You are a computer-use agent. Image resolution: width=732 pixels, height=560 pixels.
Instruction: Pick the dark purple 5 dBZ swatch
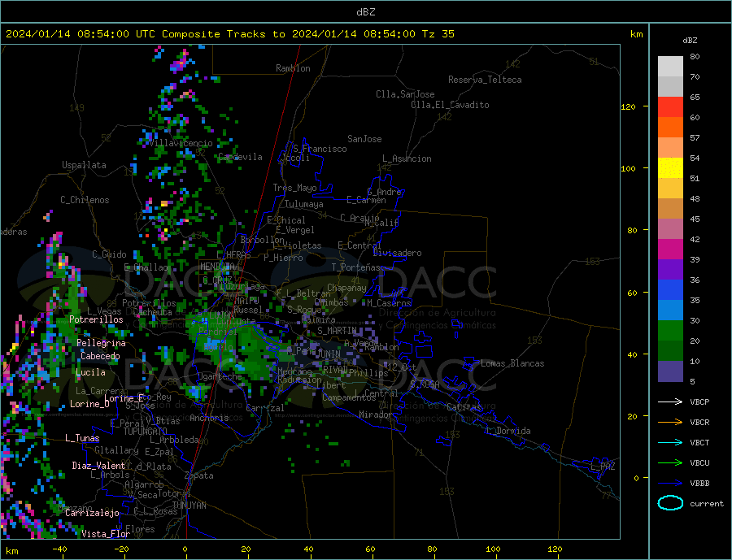670,371
